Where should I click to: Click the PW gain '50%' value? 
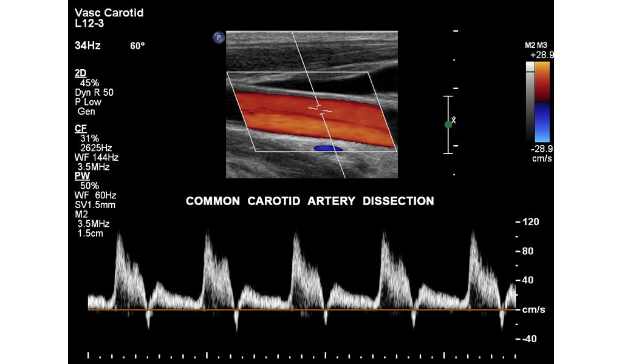click(x=89, y=186)
